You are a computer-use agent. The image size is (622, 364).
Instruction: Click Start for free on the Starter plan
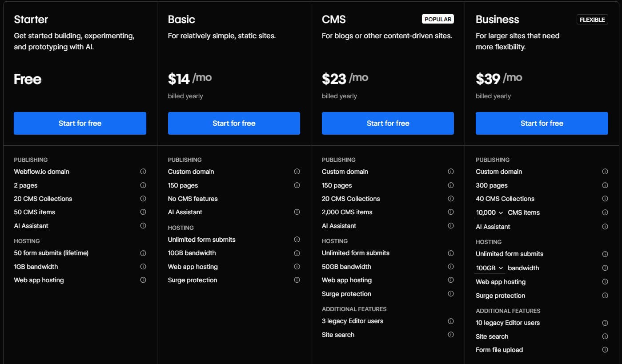[80, 123]
